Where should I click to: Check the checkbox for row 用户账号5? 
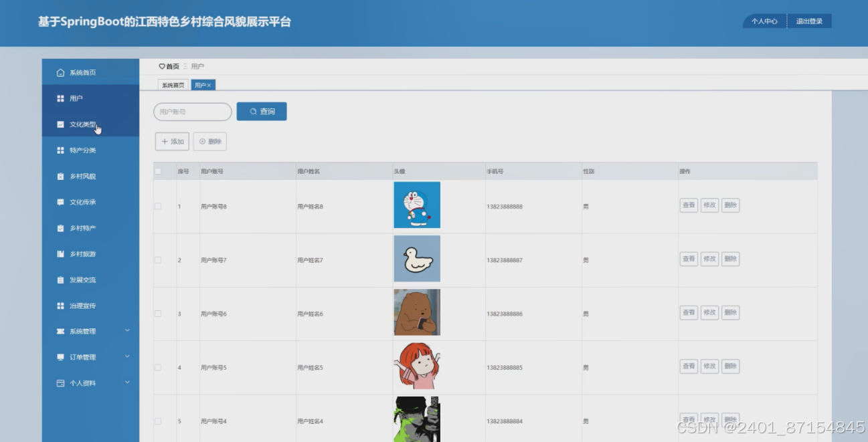pyautogui.click(x=158, y=367)
